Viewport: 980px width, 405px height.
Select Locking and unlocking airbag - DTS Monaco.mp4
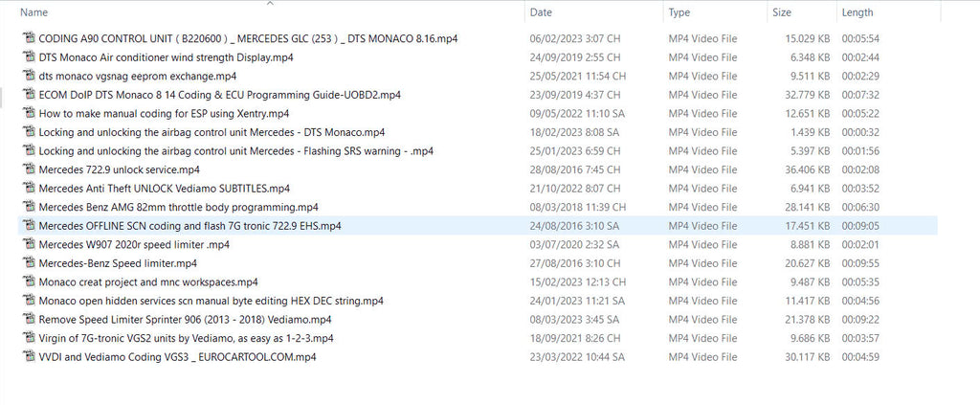pyautogui.click(x=212, y=132)
